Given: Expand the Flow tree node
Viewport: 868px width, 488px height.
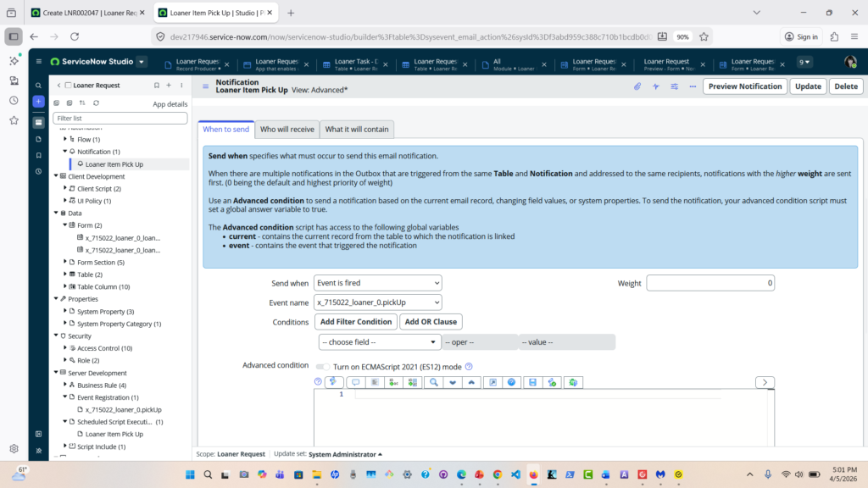Looking at the screenshot, I should coord(65,139).
